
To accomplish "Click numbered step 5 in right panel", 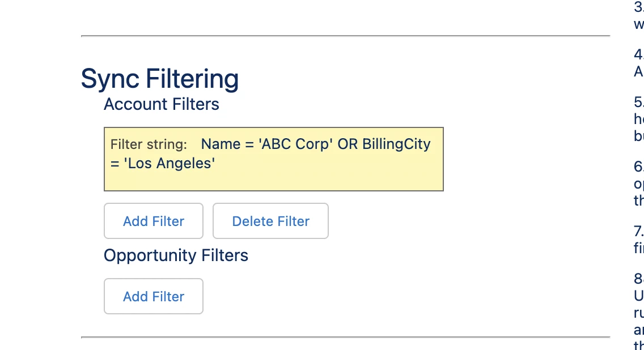I will (x=638, y=102).
